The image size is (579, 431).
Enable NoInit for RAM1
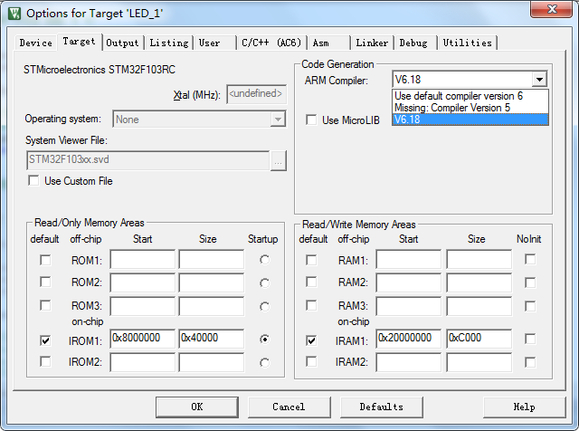[530, 259]
